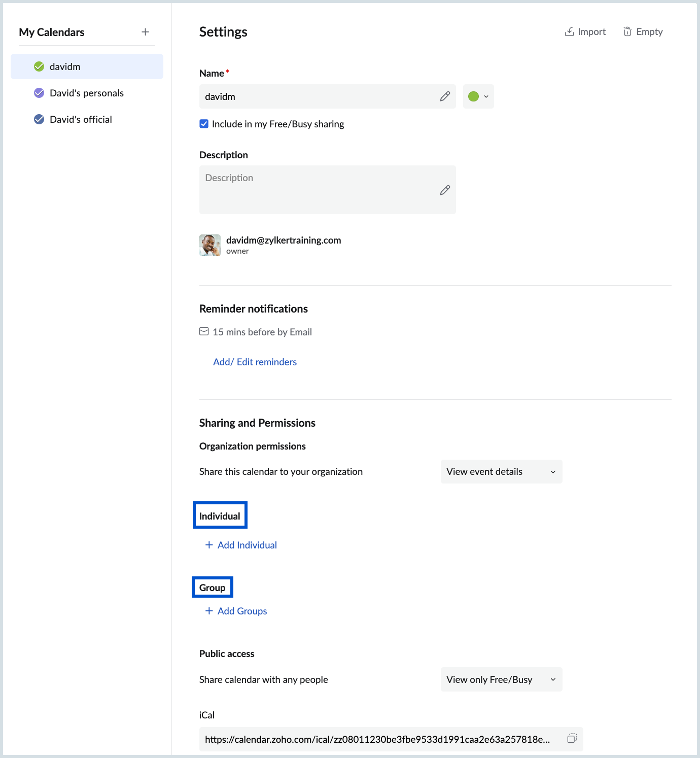
Task: Click the green calendar color swatch
Action: tap(475, 96)
